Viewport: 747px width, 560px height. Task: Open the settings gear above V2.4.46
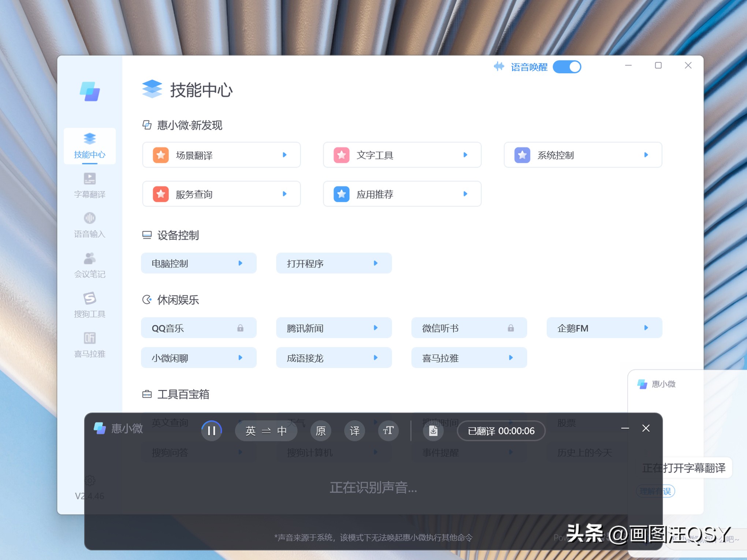(x=90, y=481)
